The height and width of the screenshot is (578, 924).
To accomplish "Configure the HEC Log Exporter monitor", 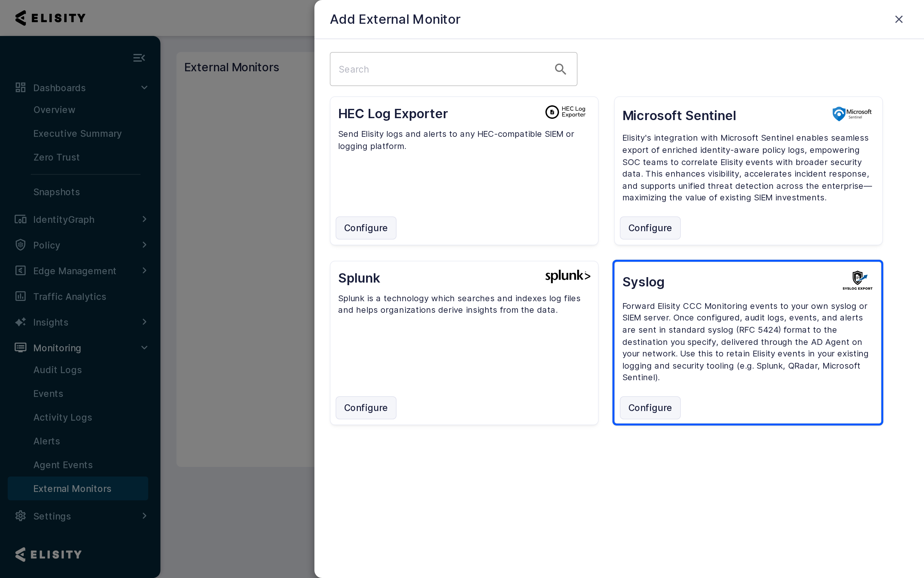I will pyautogui.click(x=366, y=228).
